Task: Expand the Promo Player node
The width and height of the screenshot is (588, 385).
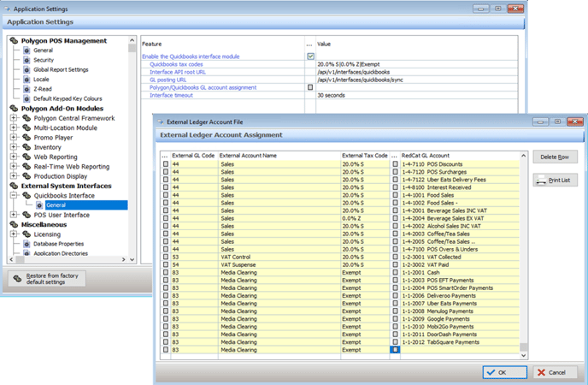Action: coord(14,138)
